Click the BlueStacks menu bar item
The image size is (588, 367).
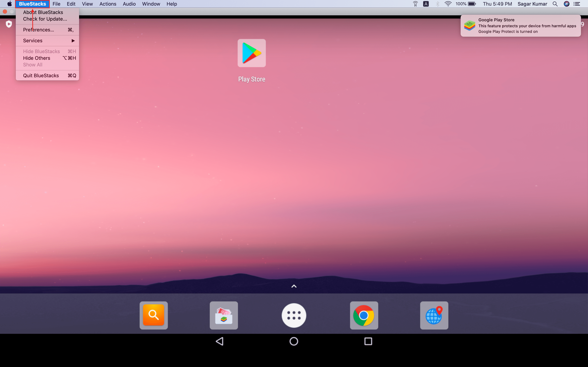click(x=33, y=4)
